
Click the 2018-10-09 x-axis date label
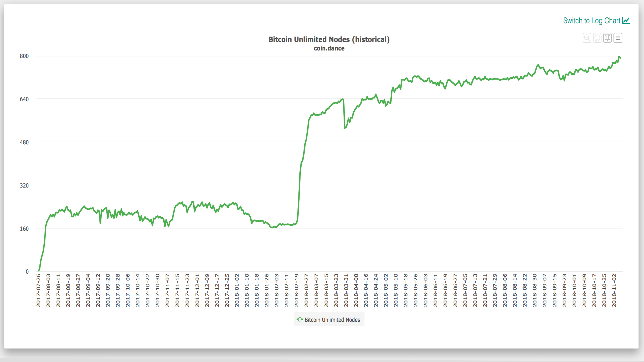(x=584, y=290)
